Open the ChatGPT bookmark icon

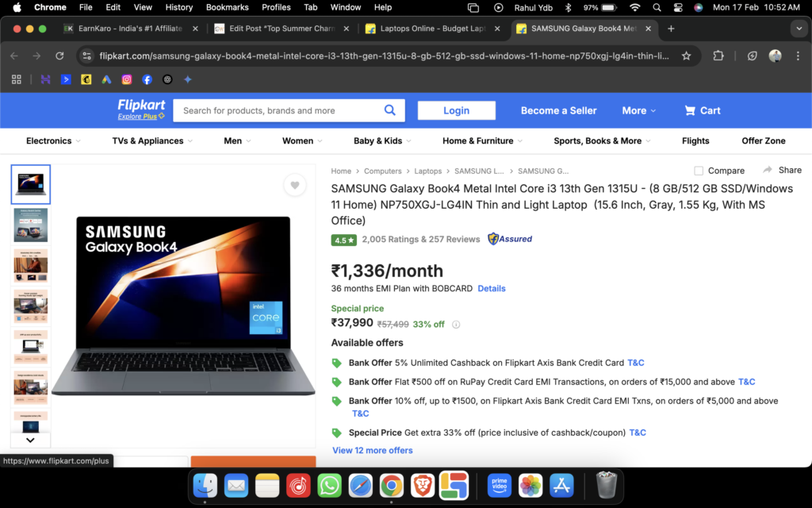click(x=167, y=79)
